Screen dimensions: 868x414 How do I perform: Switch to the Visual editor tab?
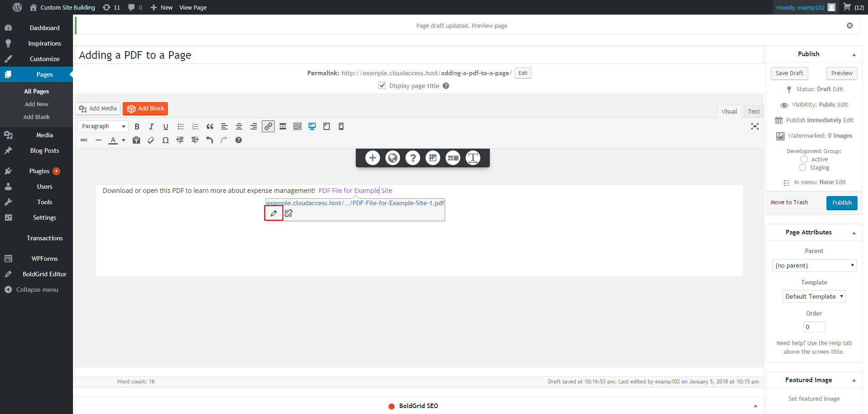729,111
